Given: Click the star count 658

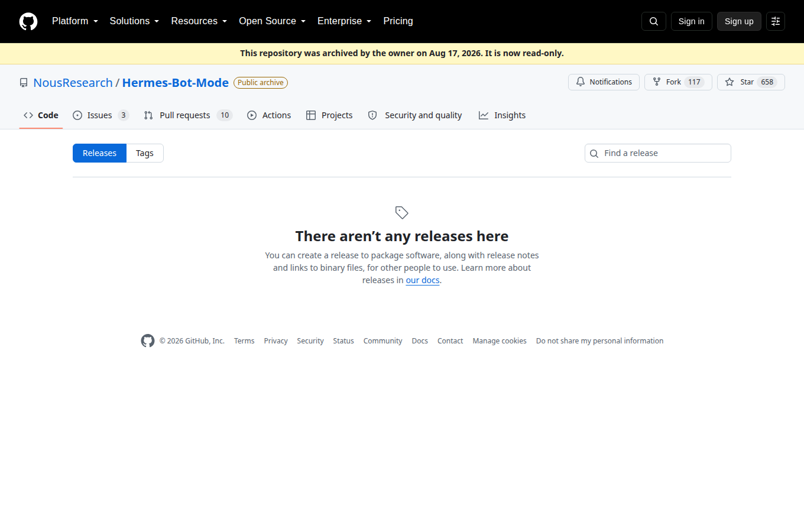Looking at the screenshot, I should pyautogui.click(x=767, y=82).
